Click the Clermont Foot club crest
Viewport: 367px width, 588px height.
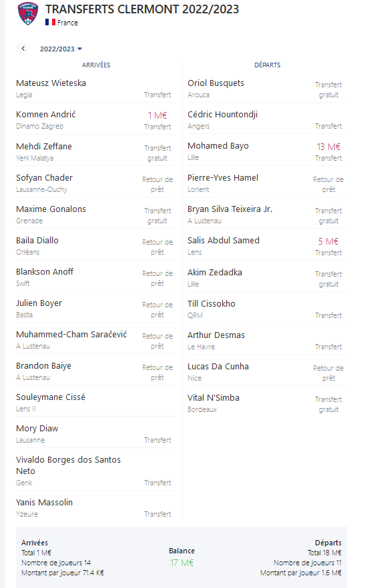point(28,13)
